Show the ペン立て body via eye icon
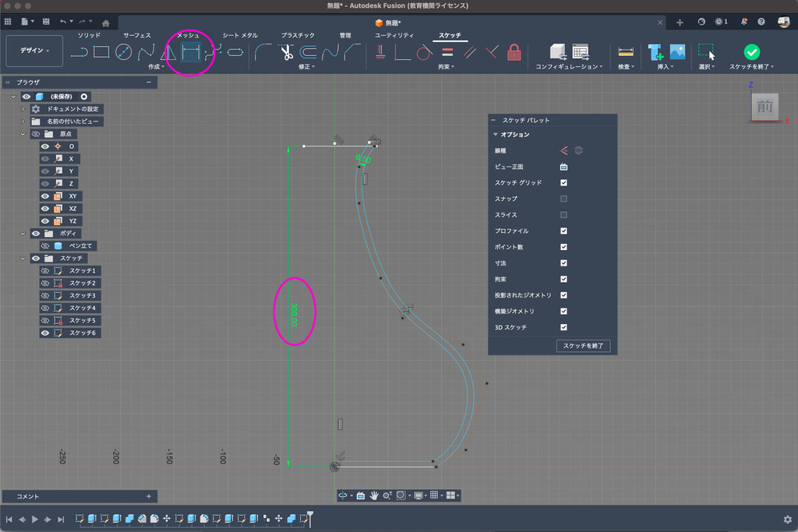Screen dimensions: 798x532 (x=45, y=246)
